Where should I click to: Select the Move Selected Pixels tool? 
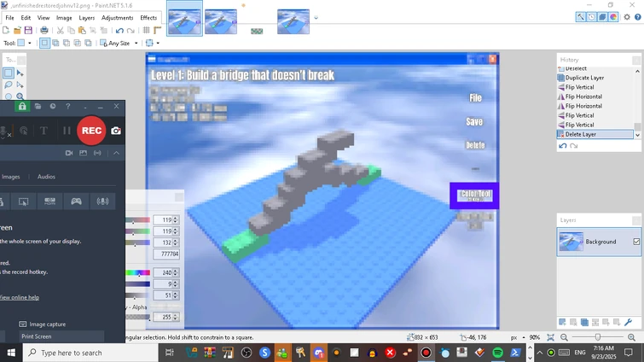point(20,73)
